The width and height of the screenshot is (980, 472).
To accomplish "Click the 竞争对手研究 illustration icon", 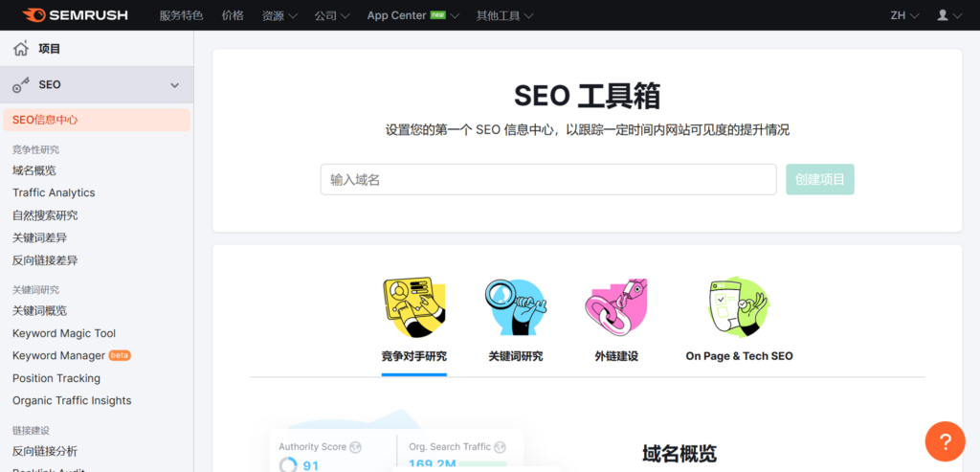I will point(413,309).
